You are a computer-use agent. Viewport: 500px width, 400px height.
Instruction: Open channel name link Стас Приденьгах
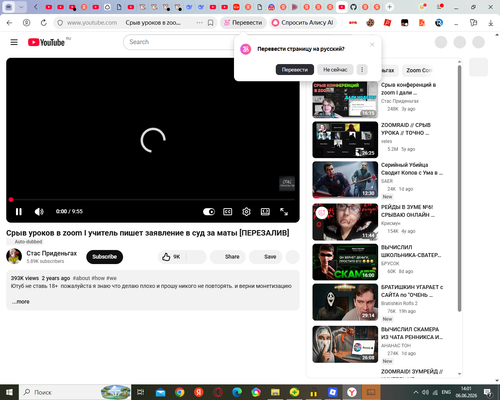pos(52,253)
